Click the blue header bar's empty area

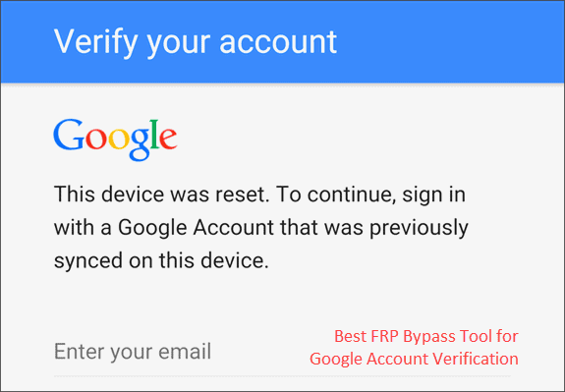tap(450, 42)
